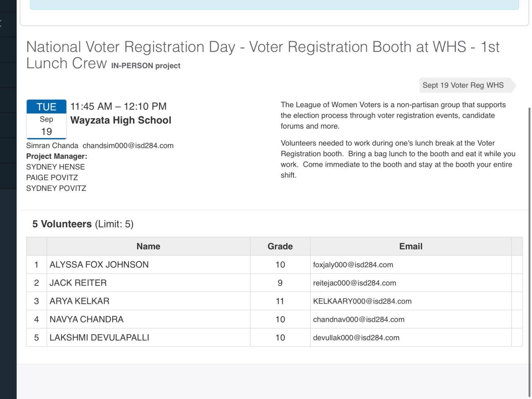Select volunteer ALYSSA FOX JOHNSON

click(x=99, y=265)
